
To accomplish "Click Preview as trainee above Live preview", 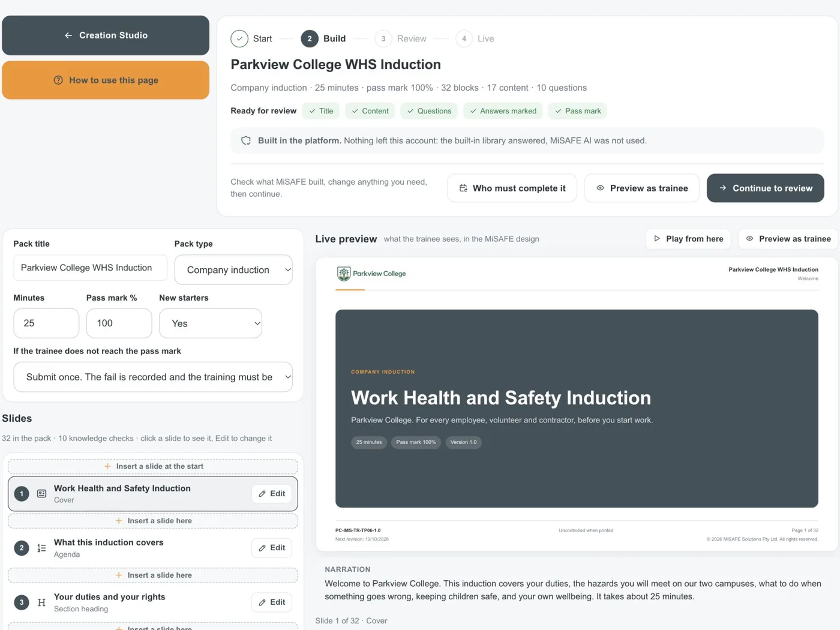I will [788, 239].
